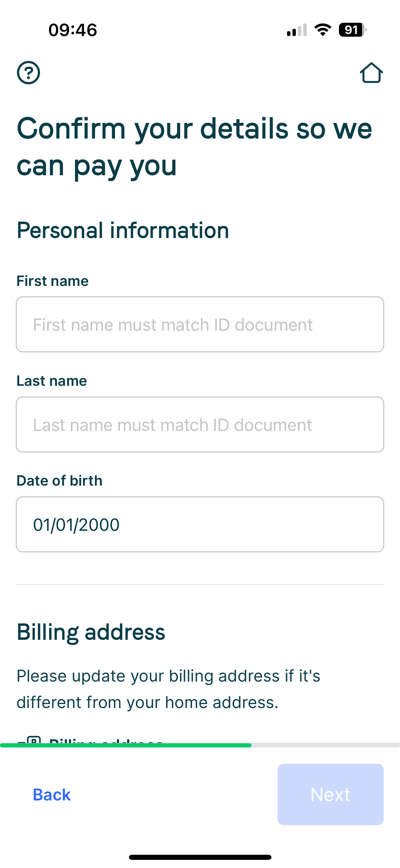Tap the home icon at top right
400x868 pixels.
[371, 73]
